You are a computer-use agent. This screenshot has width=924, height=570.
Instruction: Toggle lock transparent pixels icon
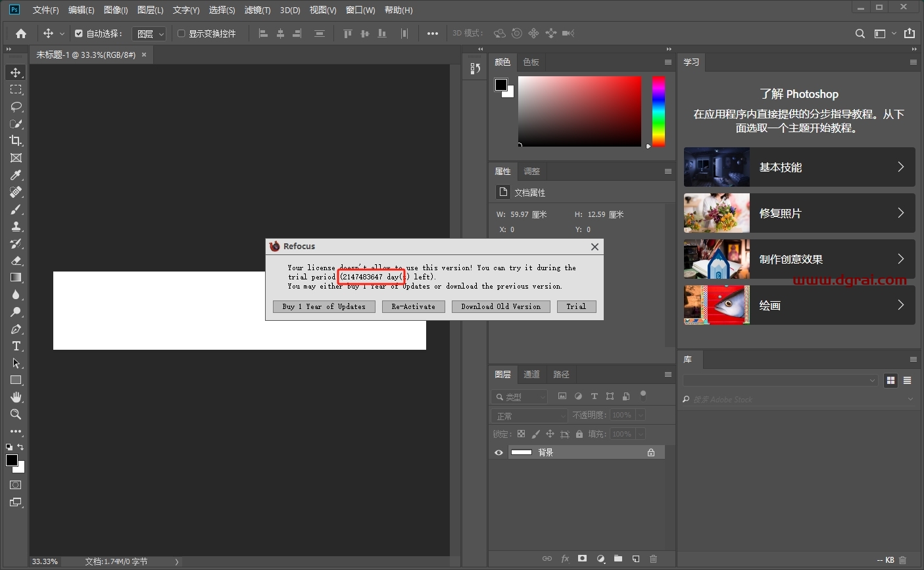point(521,434)
